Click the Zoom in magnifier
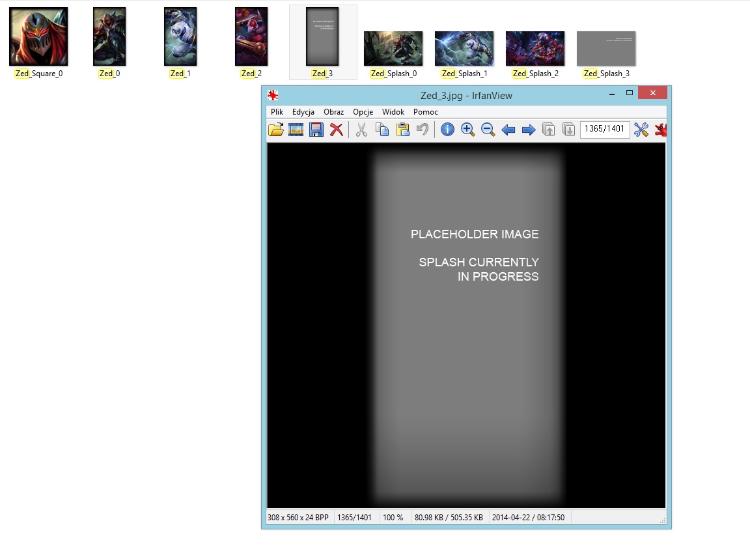750x560 pixels. (x=467, y=130)
